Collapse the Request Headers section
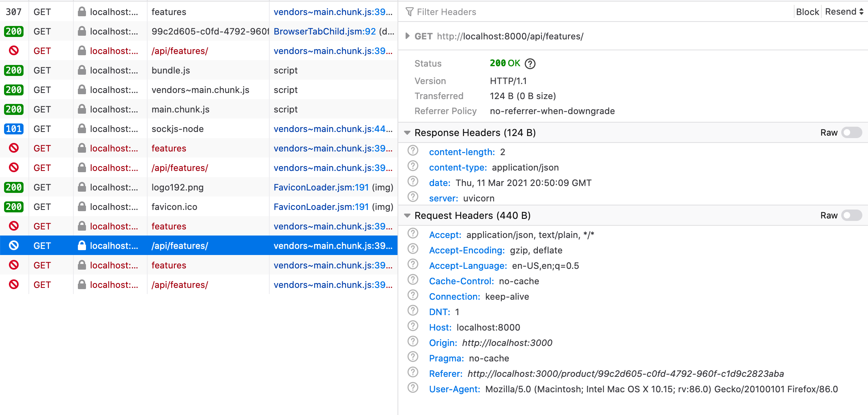 click(x=407, y=215)
